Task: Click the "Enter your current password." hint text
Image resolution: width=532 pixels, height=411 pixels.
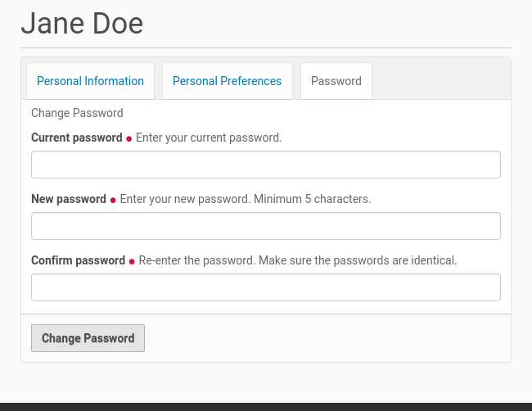Action: [x=209, y=138]
